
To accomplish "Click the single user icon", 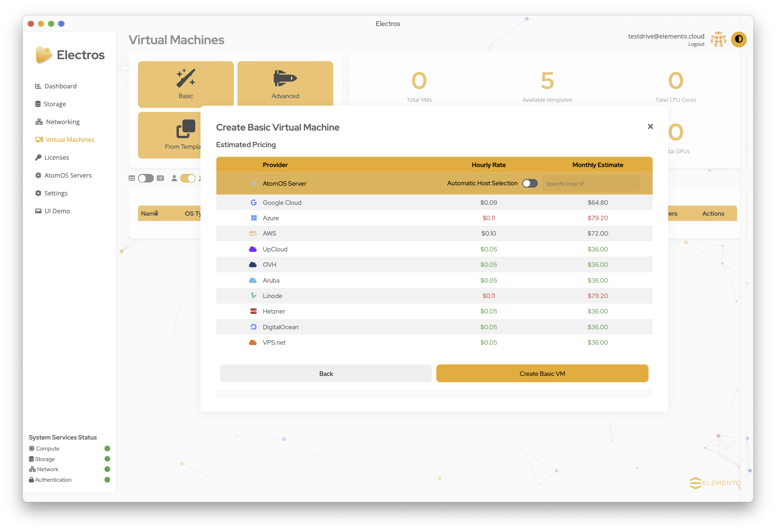I will pos(174,178).
